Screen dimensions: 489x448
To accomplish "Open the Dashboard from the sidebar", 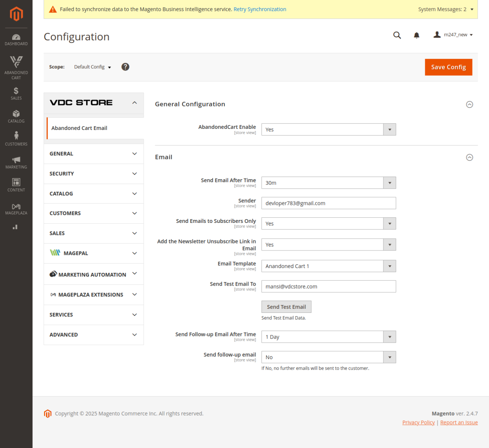I will (16, 40).
